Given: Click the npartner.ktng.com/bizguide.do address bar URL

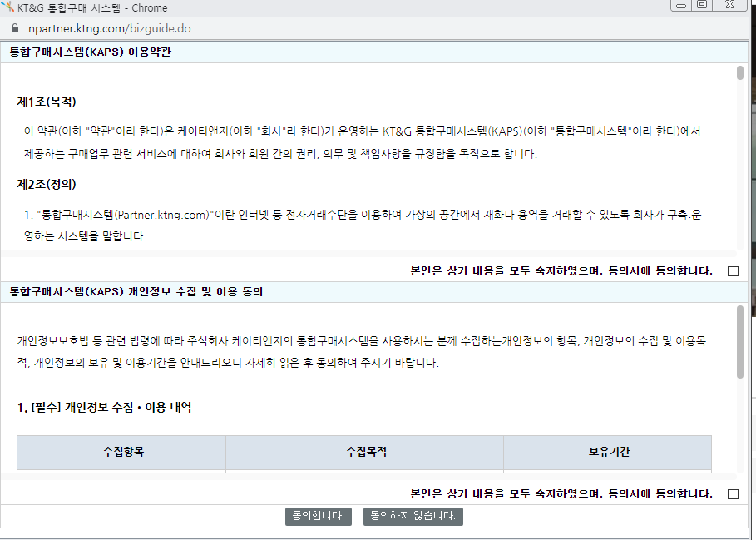Looking at the screenshot, I should click(x=110, y=28).
